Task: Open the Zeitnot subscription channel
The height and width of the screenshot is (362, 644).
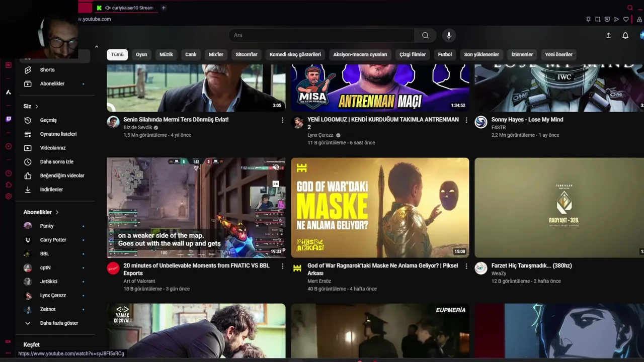Action: coord(48,309)
